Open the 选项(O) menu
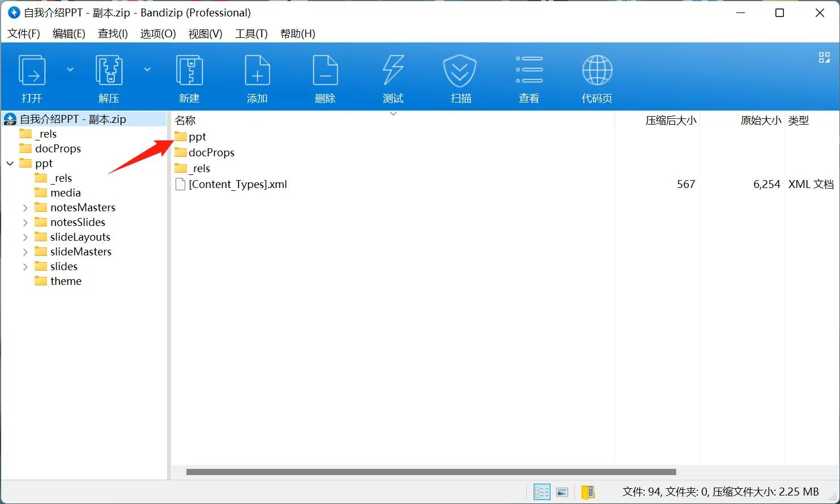The height and width of the screenshot is (504, 840). tap(158, 33)
